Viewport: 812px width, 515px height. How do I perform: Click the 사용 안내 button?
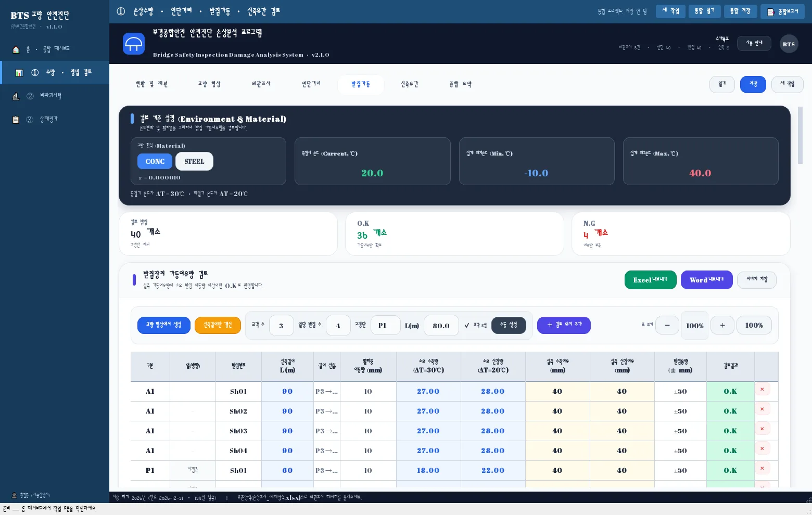point(754,43)
